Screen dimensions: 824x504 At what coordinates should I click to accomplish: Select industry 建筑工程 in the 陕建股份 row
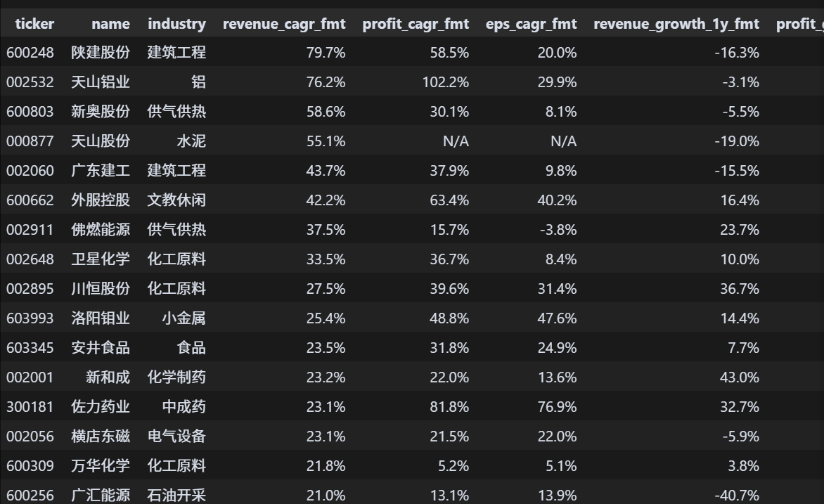click(176, 53)
